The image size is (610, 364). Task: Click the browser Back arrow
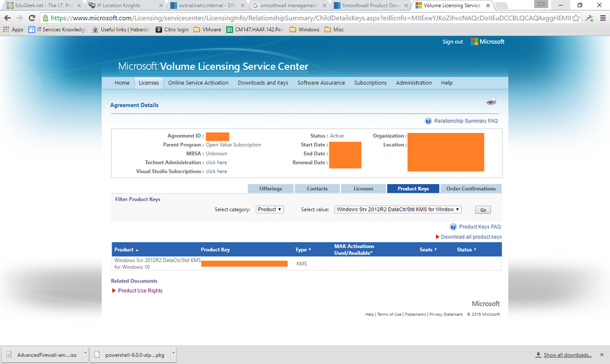(x=7, y=18)
